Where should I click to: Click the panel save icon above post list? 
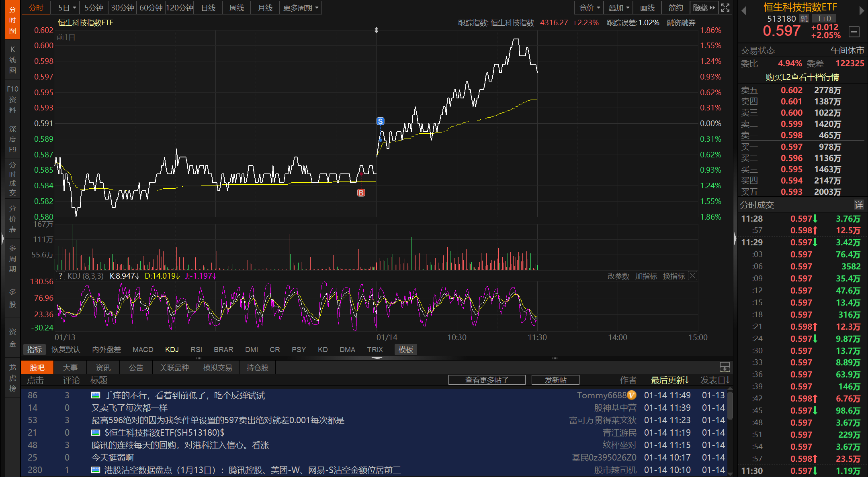tap(725, 367)
